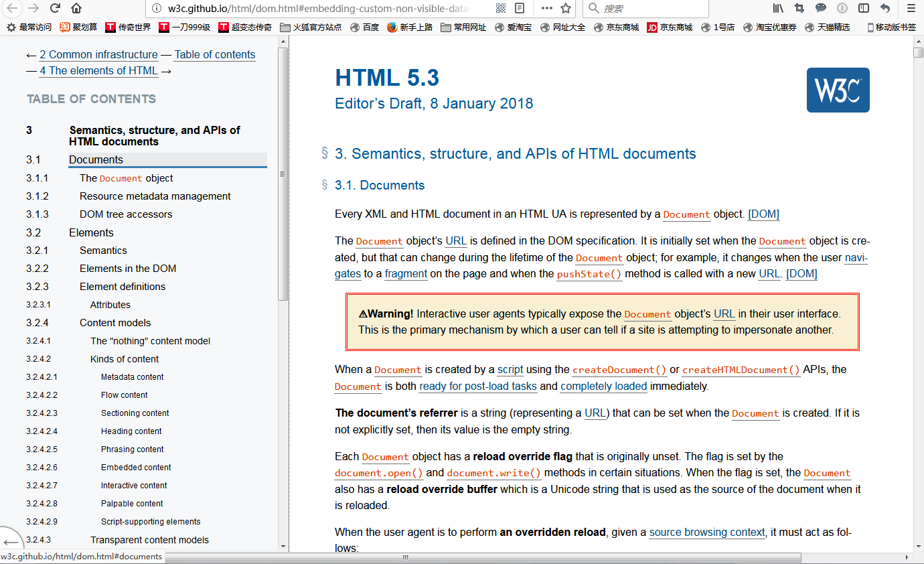Start the screenshot crop tool
The image size is (924, 564).
(x=799, y=8)
